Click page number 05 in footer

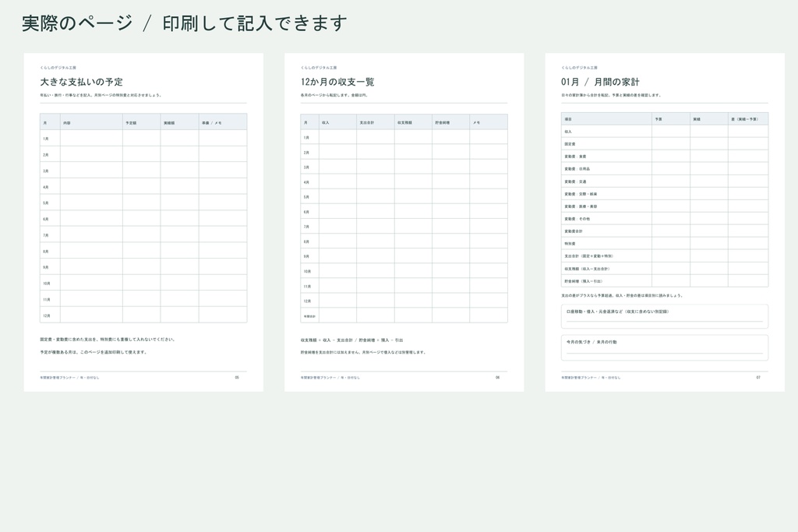[237, 377]
